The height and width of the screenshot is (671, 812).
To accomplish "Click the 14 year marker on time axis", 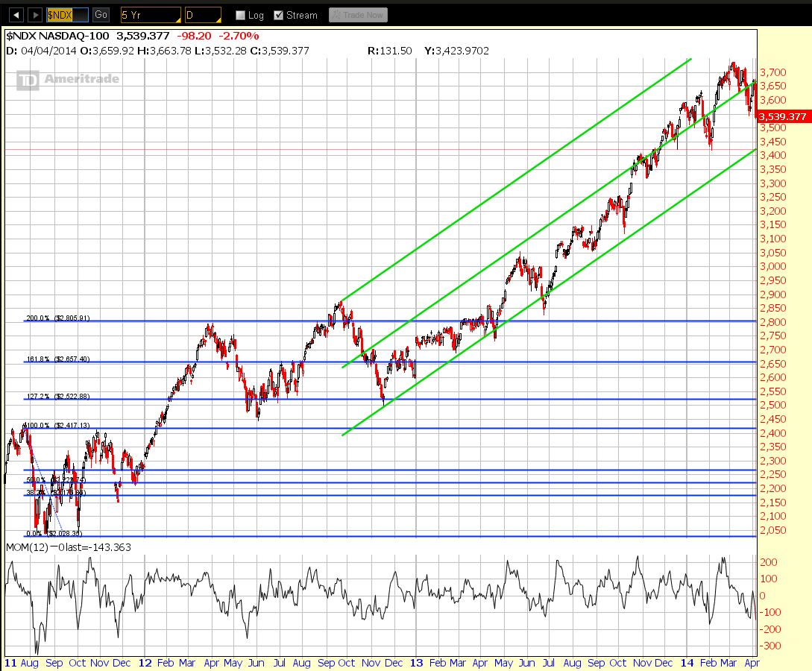I will [x=687, y=663].
